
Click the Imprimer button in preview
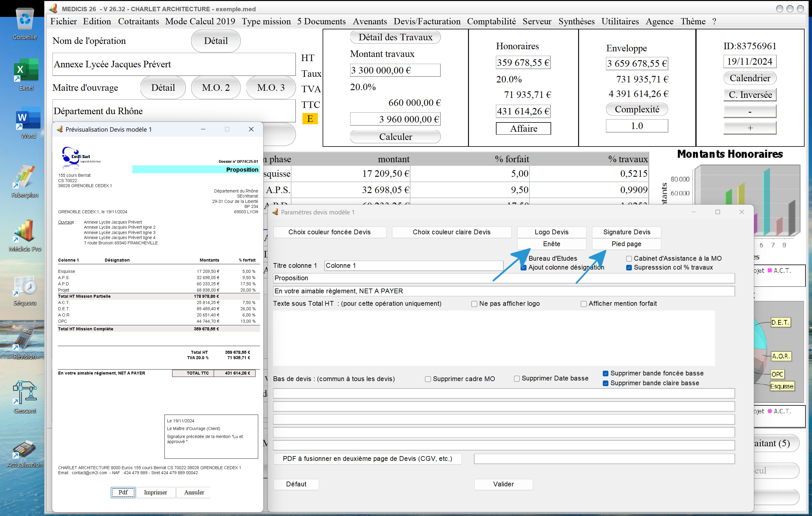pyautogui.click(x=156, y=492)
